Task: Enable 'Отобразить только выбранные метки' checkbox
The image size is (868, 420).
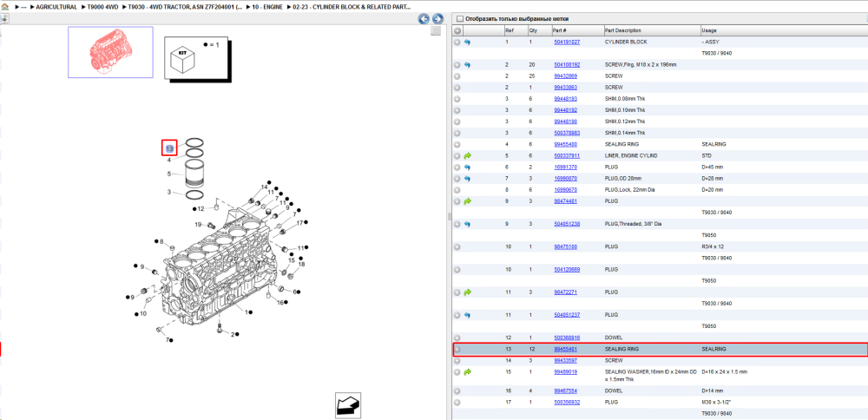Action: pyautogui.click(x=459, y=19)
